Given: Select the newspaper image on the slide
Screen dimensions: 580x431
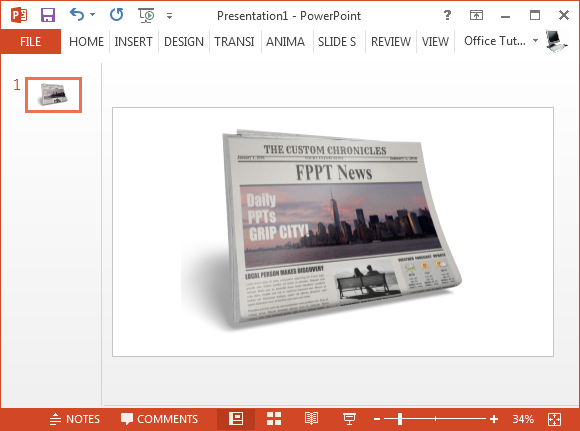Looking at the screenshot, I should (x=321, y=229).
